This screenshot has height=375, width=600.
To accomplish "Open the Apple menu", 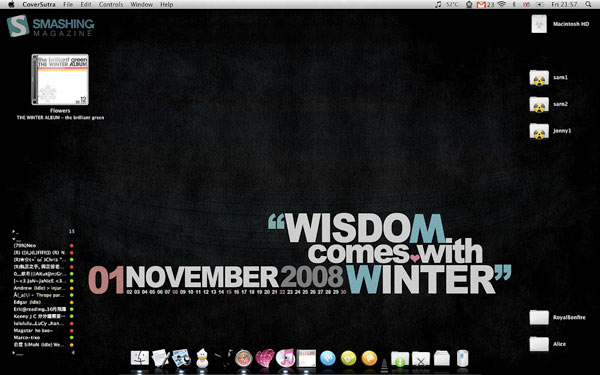I will 11,5.
